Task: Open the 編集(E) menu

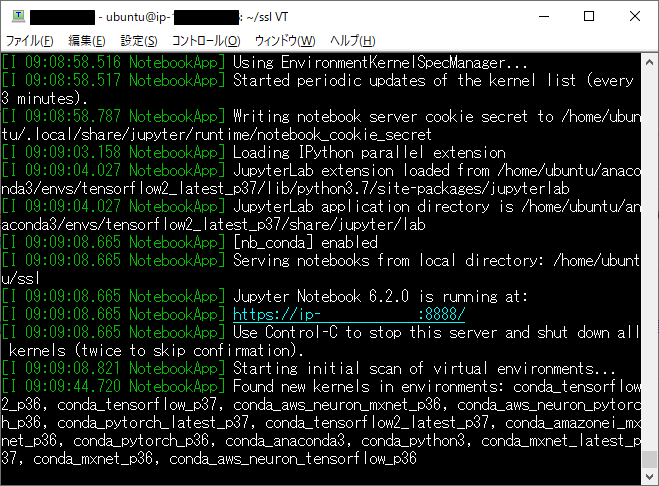Action: pos(87,41)
